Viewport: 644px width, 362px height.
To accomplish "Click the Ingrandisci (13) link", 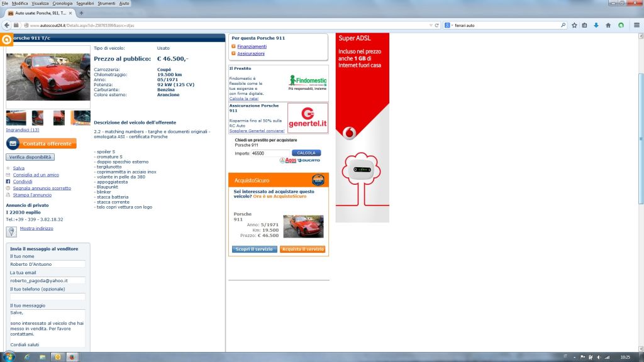I will [23, 130].
